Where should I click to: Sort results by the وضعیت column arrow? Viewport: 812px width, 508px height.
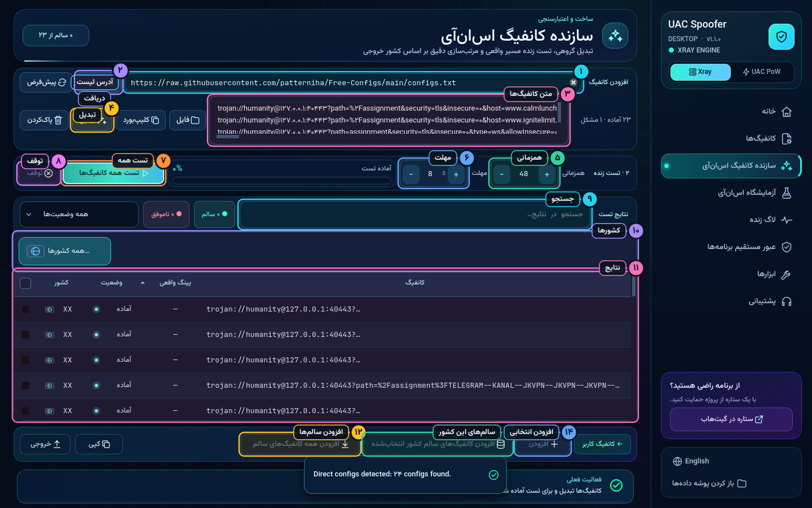(143, 283)
